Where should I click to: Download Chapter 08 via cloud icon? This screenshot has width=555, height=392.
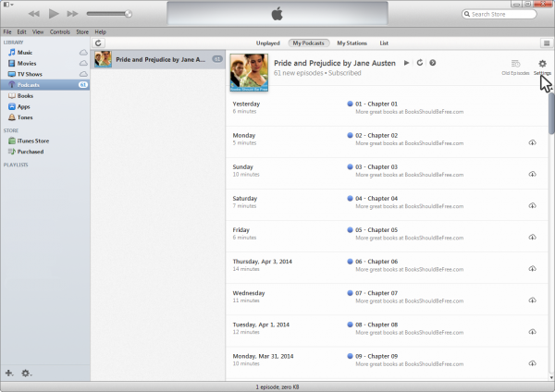(532, 332)
